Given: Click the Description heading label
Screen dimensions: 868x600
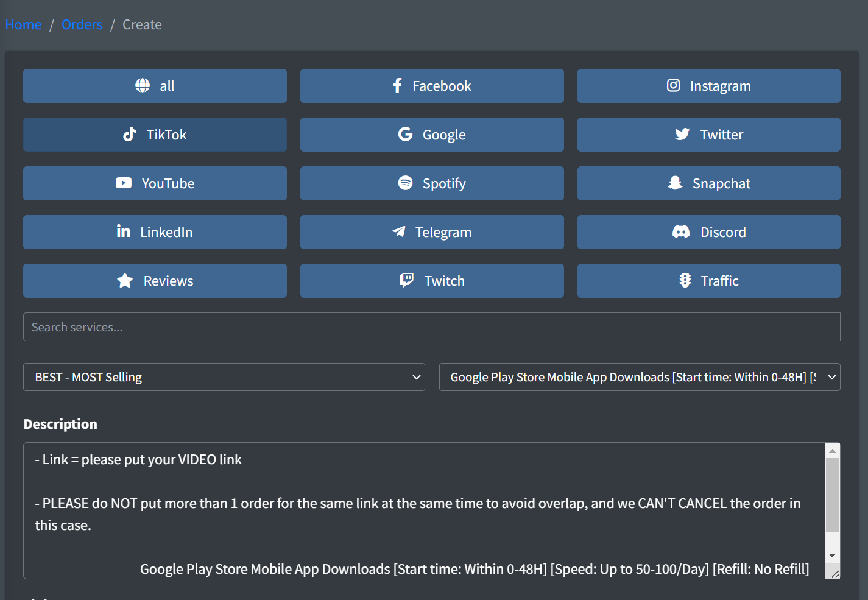Looking at the screenshot, I should [60, 424].
